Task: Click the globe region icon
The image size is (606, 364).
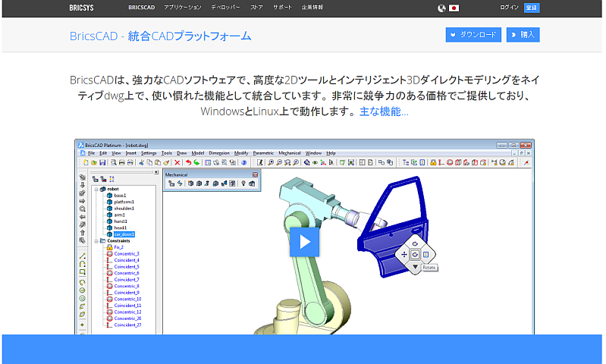Action: 441,8
